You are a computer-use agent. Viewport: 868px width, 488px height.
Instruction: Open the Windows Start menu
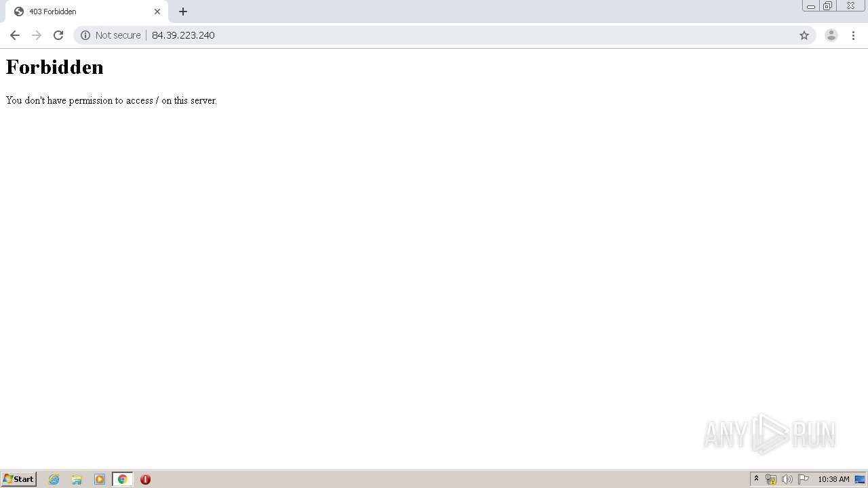(x=19, y=479)
